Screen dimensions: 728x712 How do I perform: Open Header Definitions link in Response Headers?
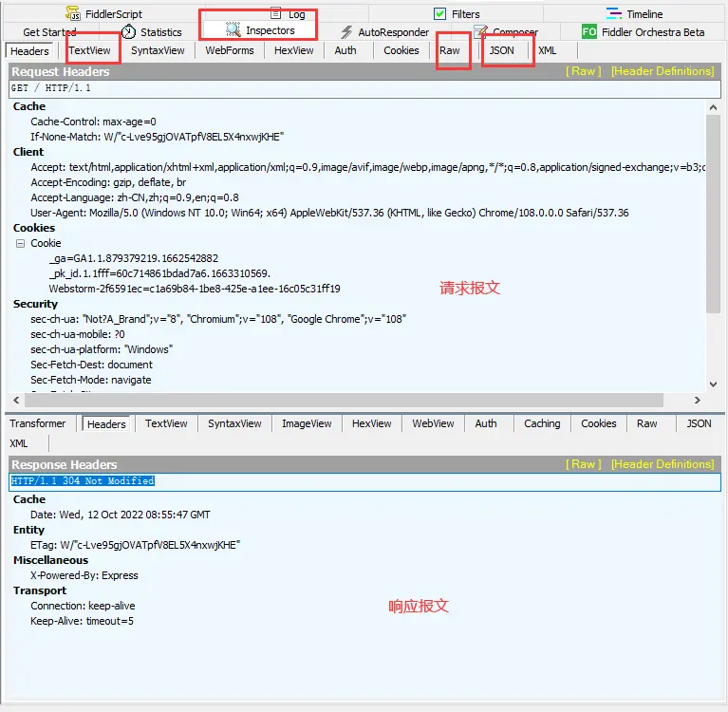pos(663,464)
